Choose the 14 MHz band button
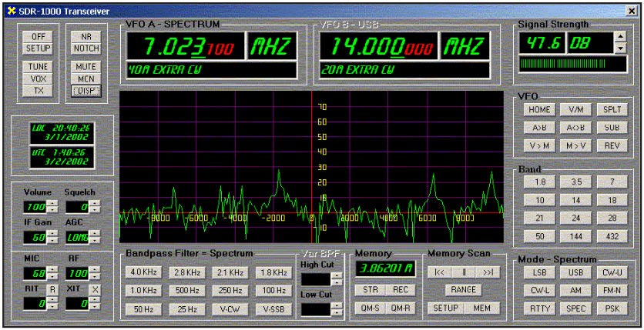This screenshot has width=644, height=330. pos(575,200)
